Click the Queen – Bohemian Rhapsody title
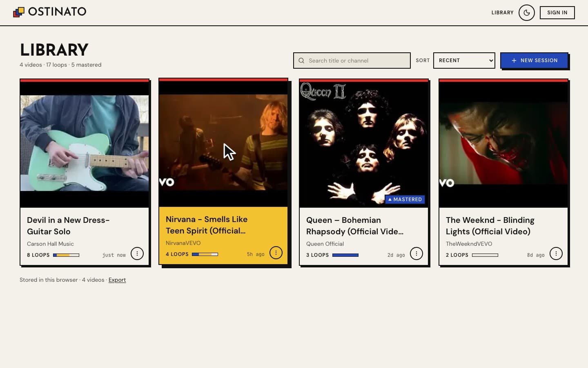 click(x=355, y=226)
